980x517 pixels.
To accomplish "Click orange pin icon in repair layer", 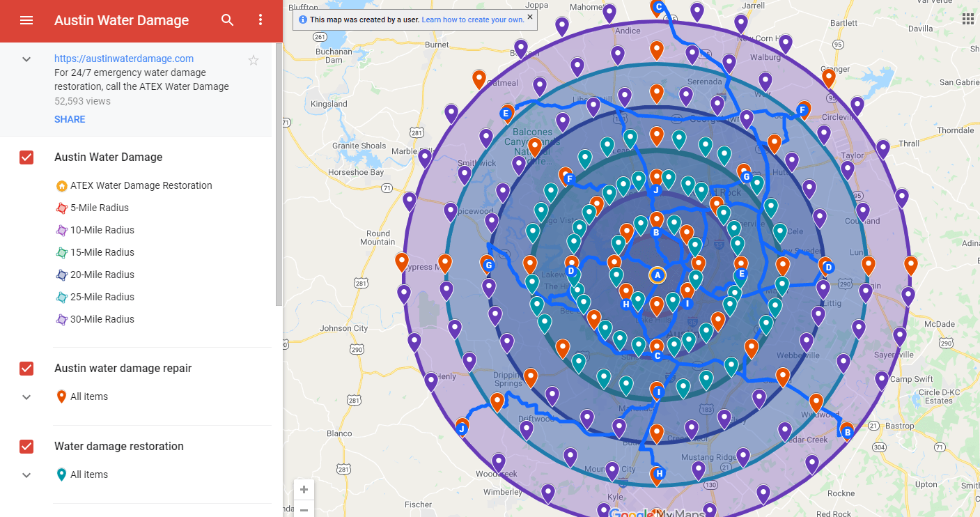I will point(61,396).
